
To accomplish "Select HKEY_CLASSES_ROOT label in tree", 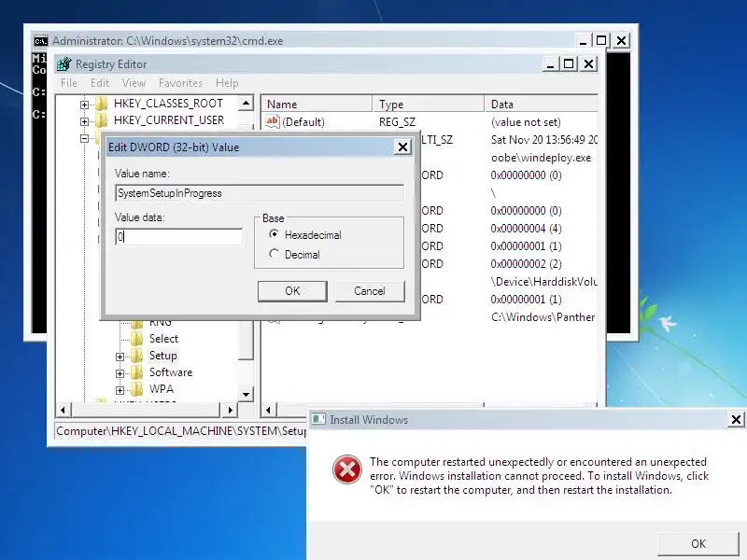I will click(x=168, y=104).
